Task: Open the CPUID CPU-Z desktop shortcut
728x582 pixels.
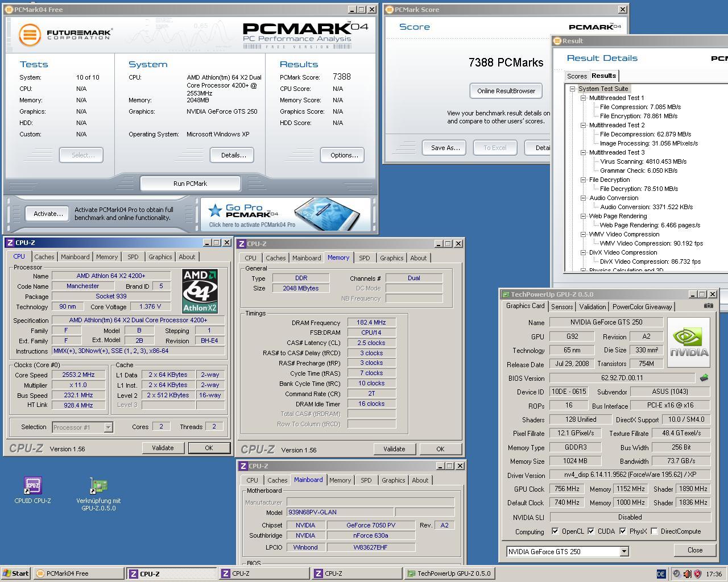Action: 32,490
